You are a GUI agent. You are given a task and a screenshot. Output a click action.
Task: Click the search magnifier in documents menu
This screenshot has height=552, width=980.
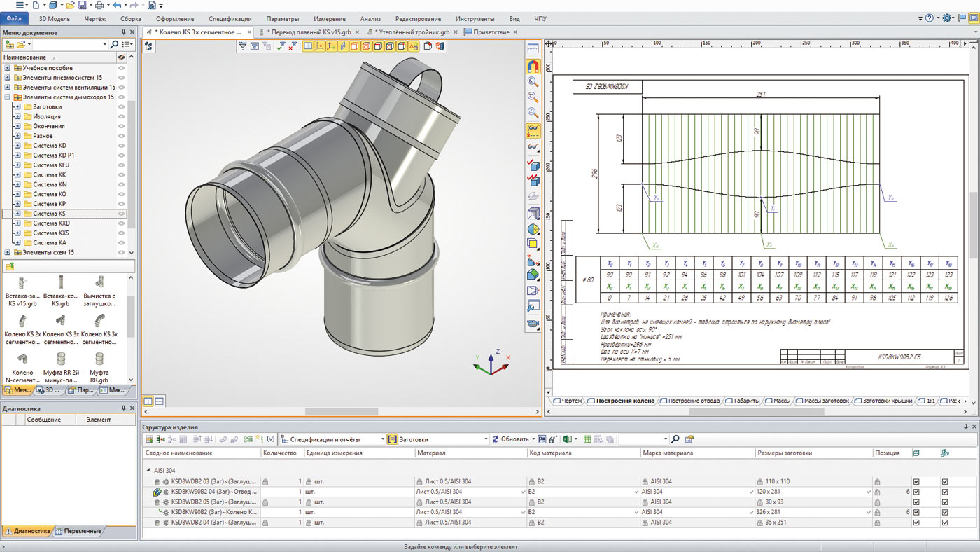click(x=115, y=44)
